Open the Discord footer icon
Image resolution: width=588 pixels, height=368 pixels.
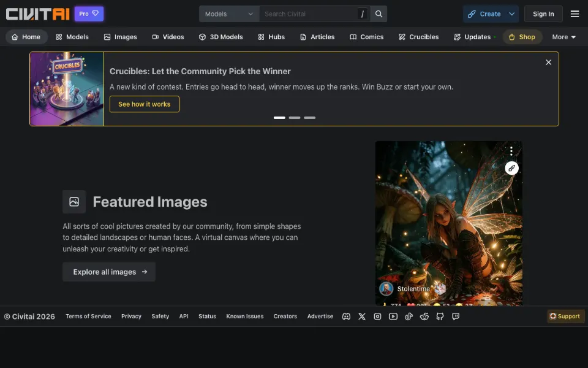(x=346, y=316)
